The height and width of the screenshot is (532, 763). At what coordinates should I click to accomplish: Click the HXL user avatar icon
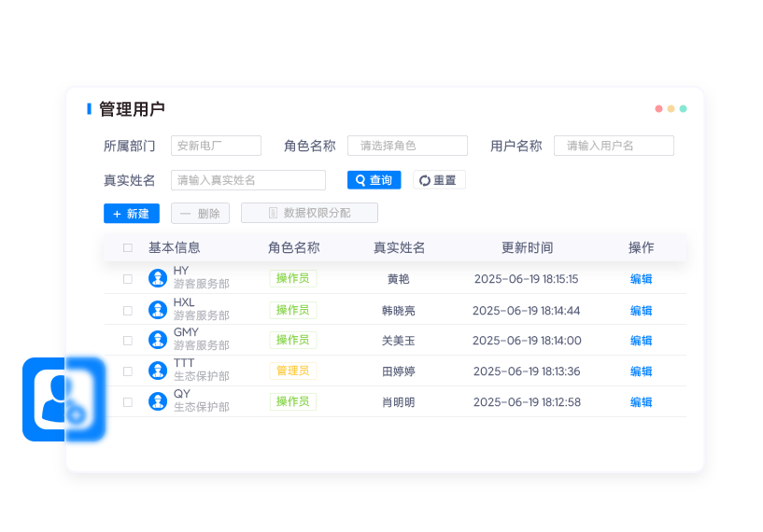(x=157, y=310)
